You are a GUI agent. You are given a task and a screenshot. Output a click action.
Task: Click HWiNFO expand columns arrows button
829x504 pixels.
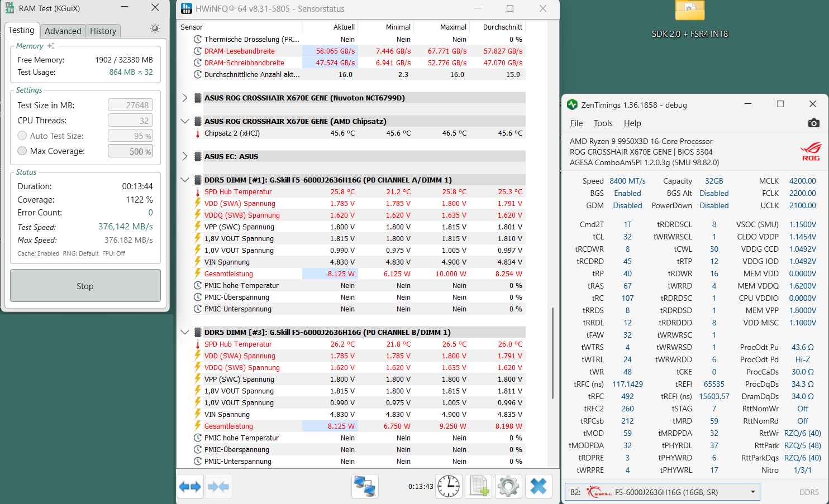[190, 487]
